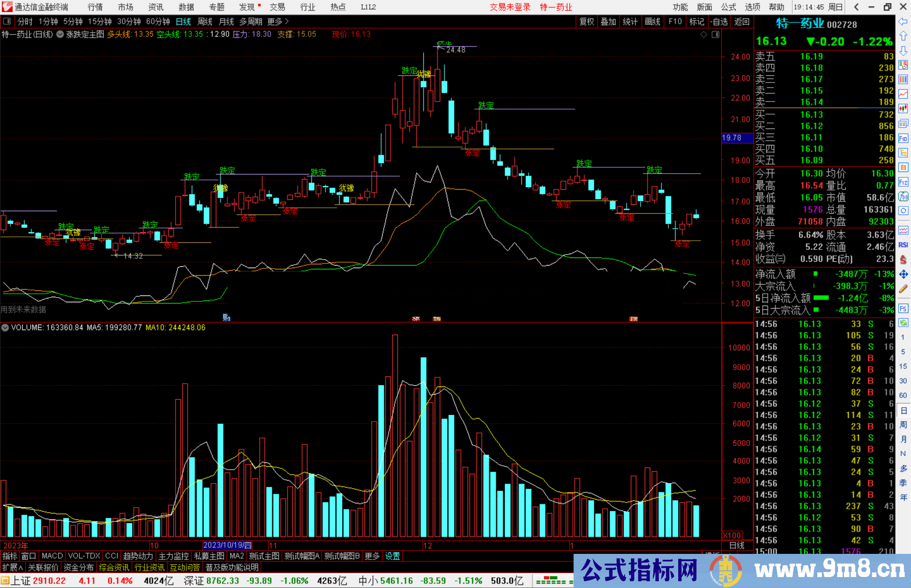Open the 公式 menu

(x=729, y=7)
